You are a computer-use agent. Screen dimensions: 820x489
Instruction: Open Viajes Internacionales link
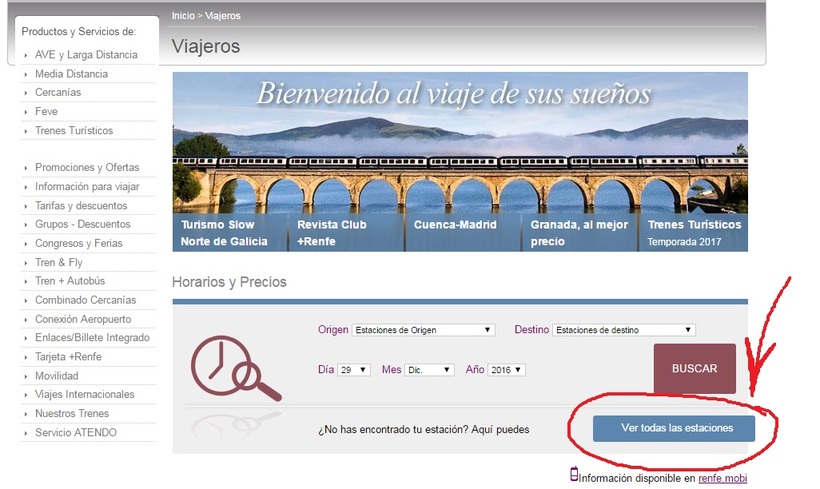click(85, 394)
